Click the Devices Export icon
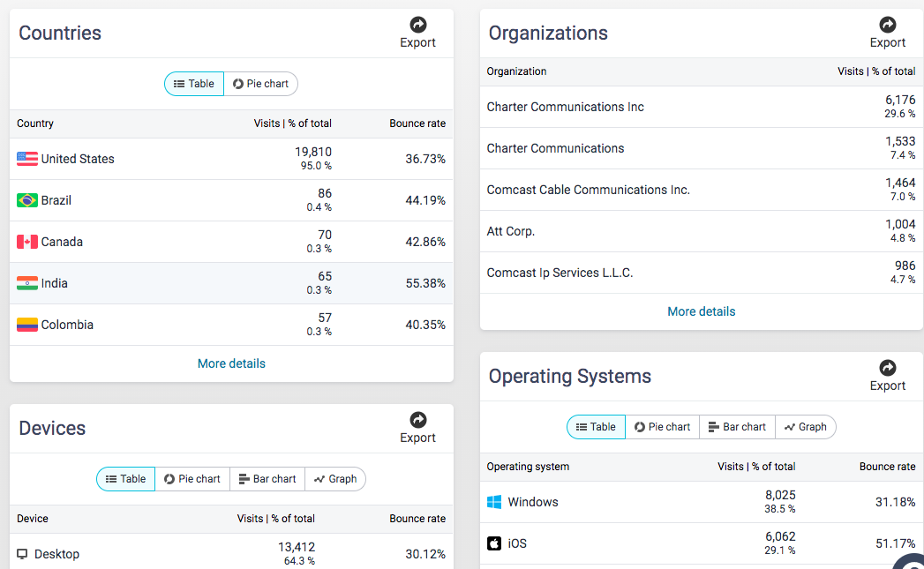924x569 pixels. (x=418, y=420)
